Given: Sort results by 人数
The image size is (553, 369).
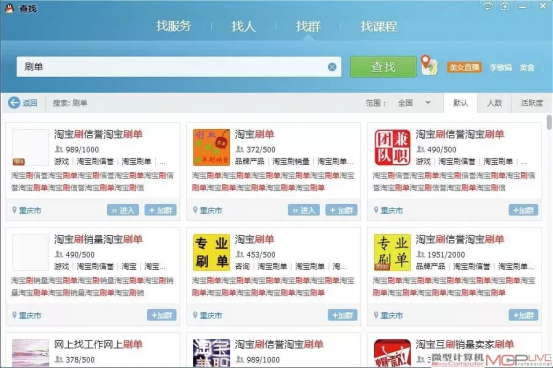Looking at the screenshot, I should (x=494, y=103).
